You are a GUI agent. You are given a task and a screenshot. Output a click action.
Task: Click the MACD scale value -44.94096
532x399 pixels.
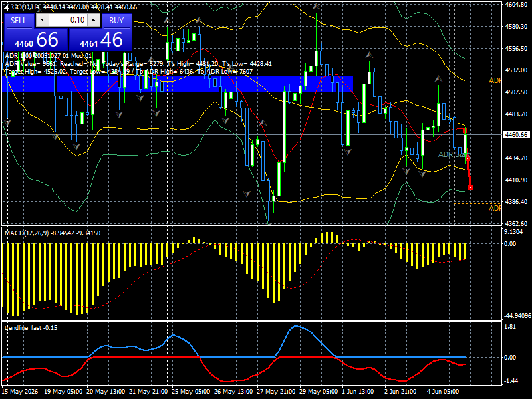(517, 316)
